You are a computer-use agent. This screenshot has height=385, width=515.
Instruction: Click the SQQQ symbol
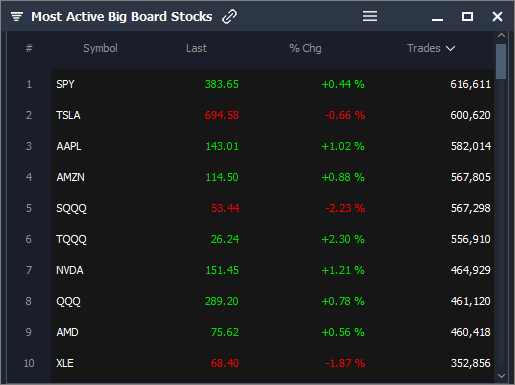[71, 209]
